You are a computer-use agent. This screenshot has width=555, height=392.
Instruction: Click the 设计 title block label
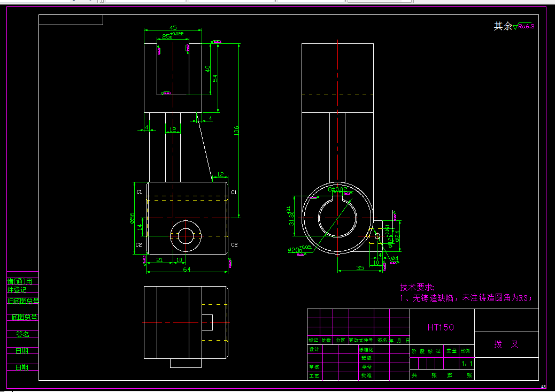click(314, 349)
